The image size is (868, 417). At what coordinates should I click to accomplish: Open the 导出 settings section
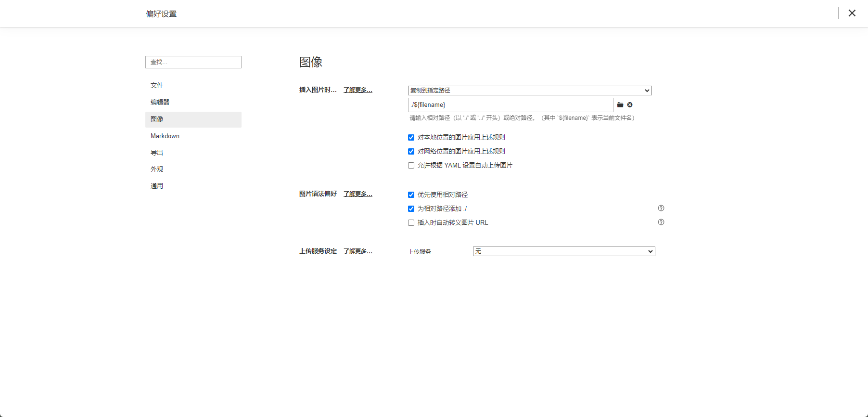tap(157, 153)
